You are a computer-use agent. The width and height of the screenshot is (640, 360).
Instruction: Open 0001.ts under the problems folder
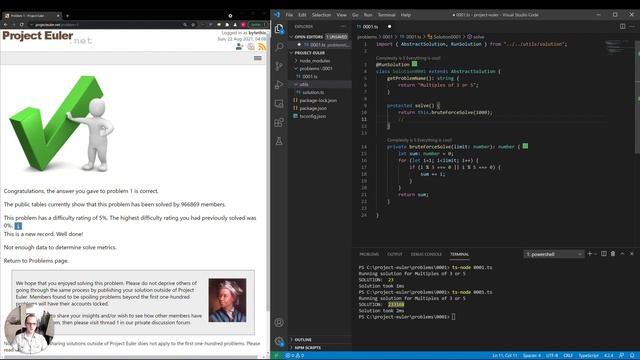[x=310, y=76]
